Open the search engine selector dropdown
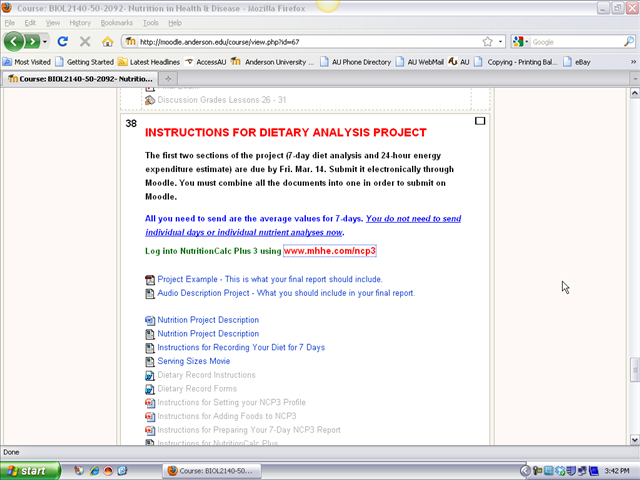Image resolution: width=640 pixels, height=480 pixels. [x=522, y=42]
